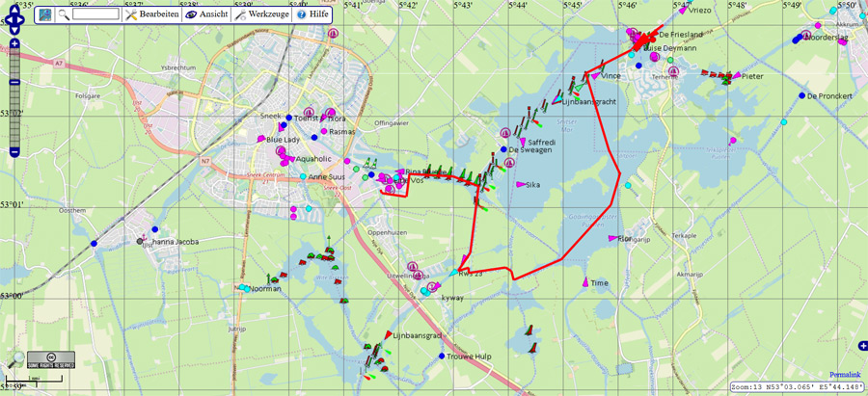The height and width of the screenshot is (396, 868).
Task: Click the Noorman vessel marker
Action: [241, 288]
